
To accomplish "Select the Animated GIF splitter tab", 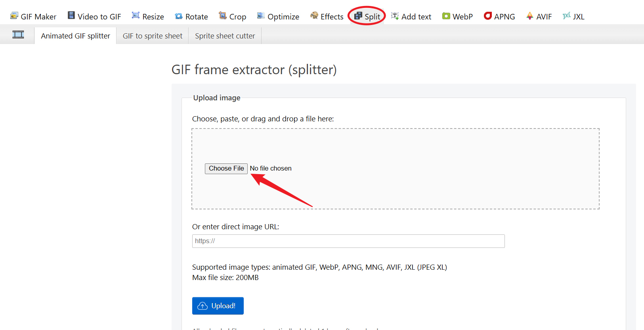I will (x=76, y=36).
